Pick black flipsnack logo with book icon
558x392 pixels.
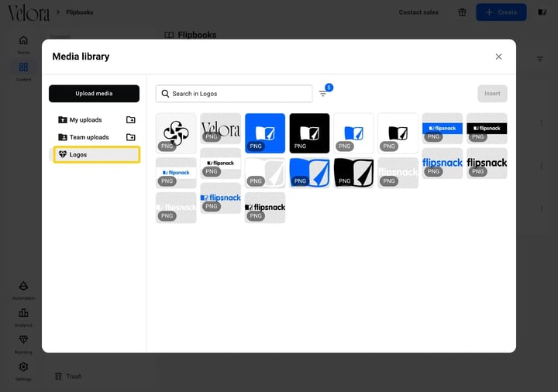click(x=265, y=208)
